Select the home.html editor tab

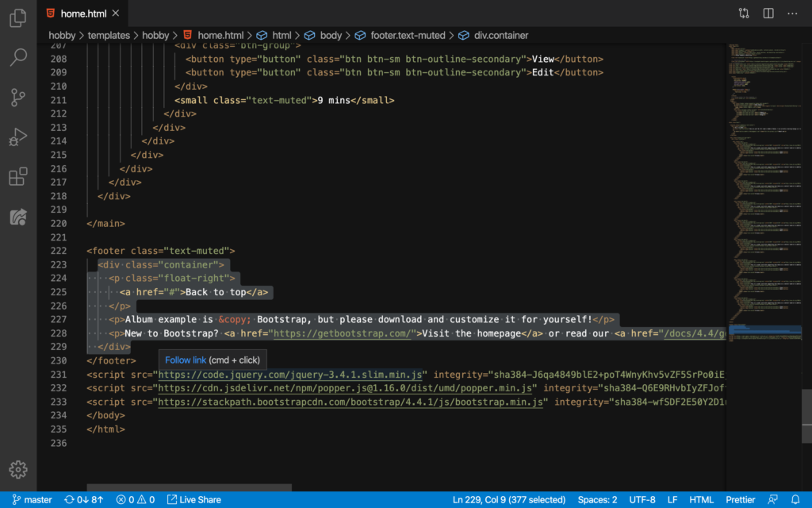pos(82,13)
